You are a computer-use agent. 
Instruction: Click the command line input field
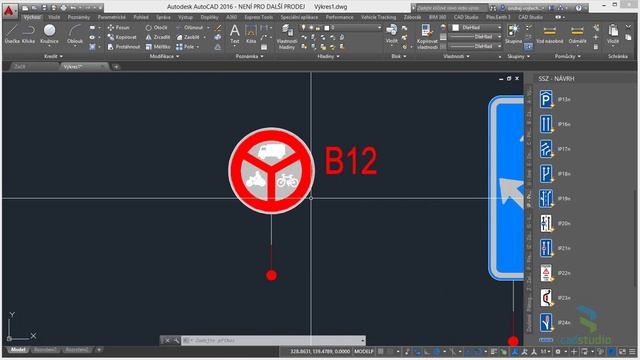tap(273, 340)
